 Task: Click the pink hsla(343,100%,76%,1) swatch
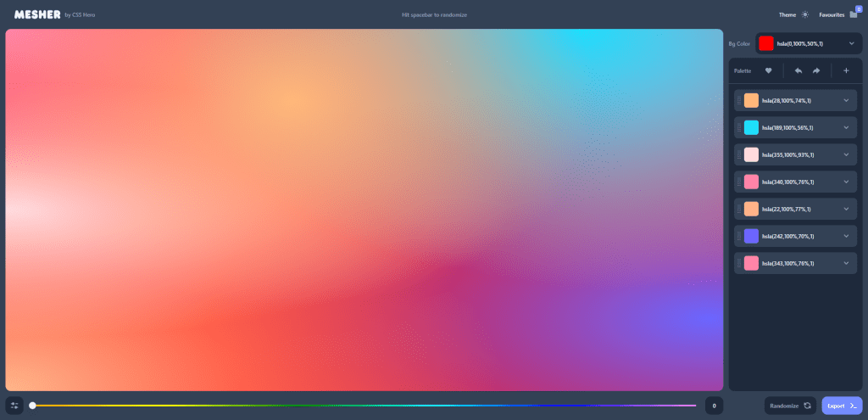[x=751, y=263]
